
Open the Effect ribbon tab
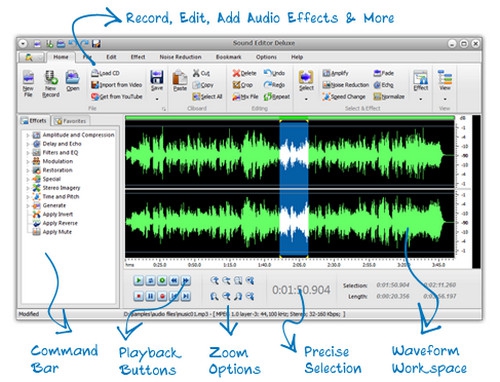138,57
